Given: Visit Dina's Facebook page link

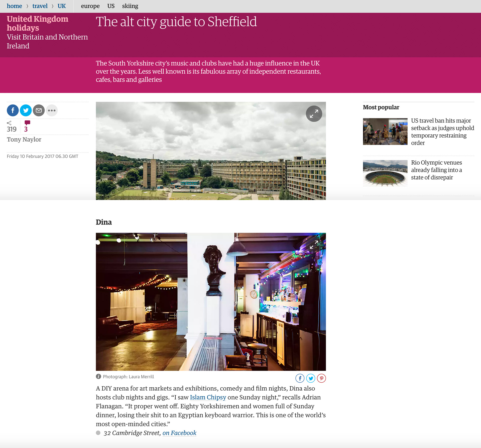Looking at the screenshot, I should point(179,433).
